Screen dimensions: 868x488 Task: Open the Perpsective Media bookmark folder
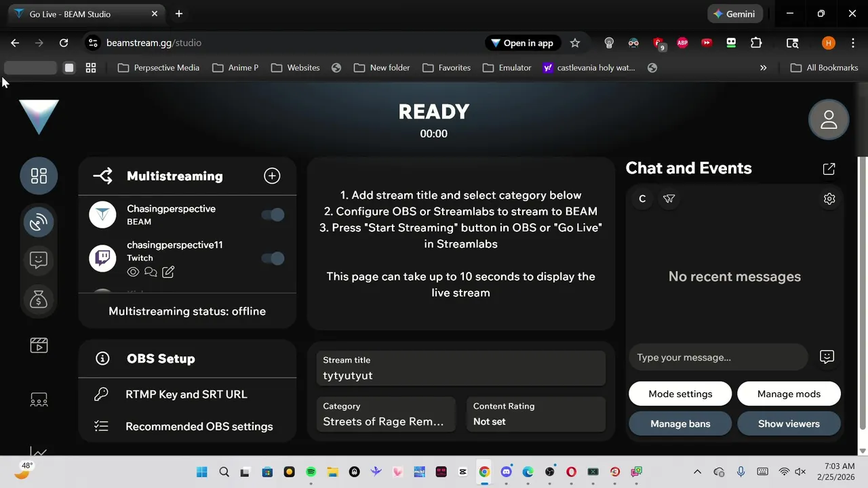(x=159, y=68)
